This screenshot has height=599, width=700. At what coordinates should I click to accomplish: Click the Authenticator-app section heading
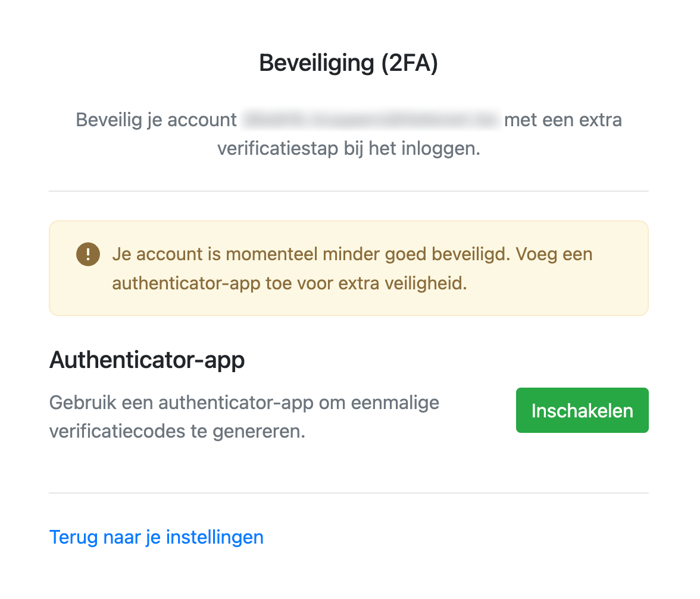(x=147, y=360)
